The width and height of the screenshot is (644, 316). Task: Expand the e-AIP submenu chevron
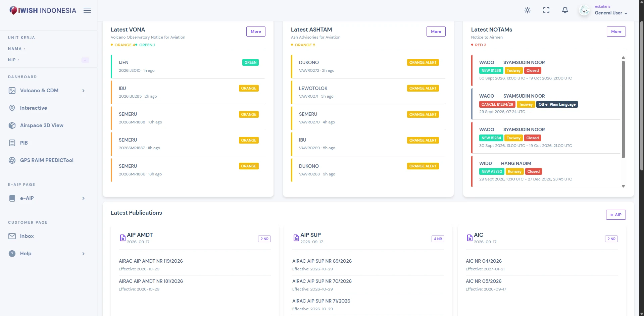(83, 198)
